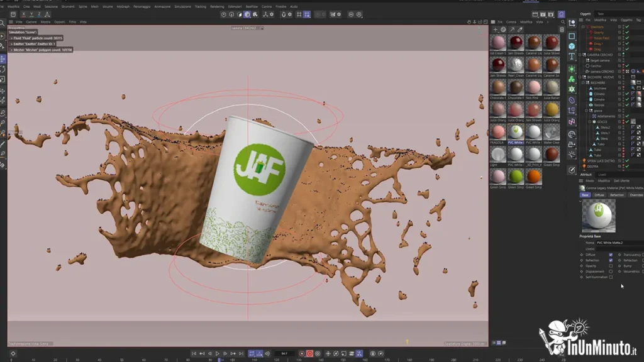Image resolution: width=644 pixels, height=362 pixels.
Task: Toggle green enable check for Adattamento
Action: point(627,116)
